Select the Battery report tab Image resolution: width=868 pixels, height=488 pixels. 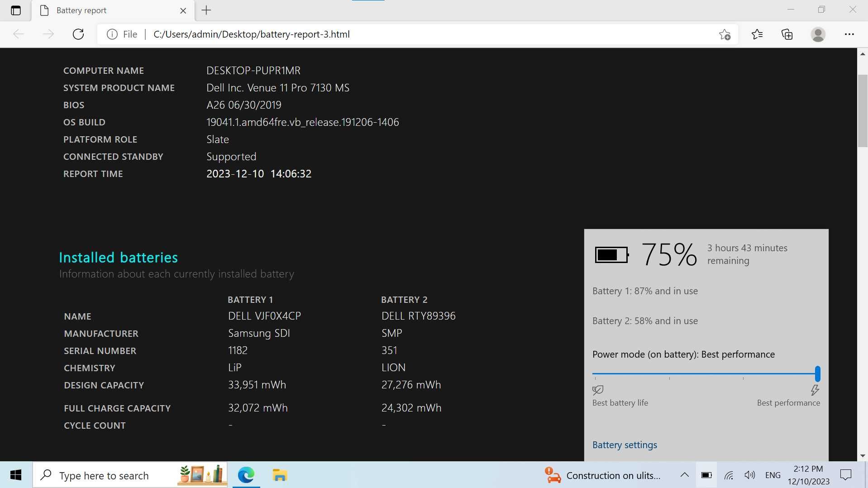tap(113, 10)
